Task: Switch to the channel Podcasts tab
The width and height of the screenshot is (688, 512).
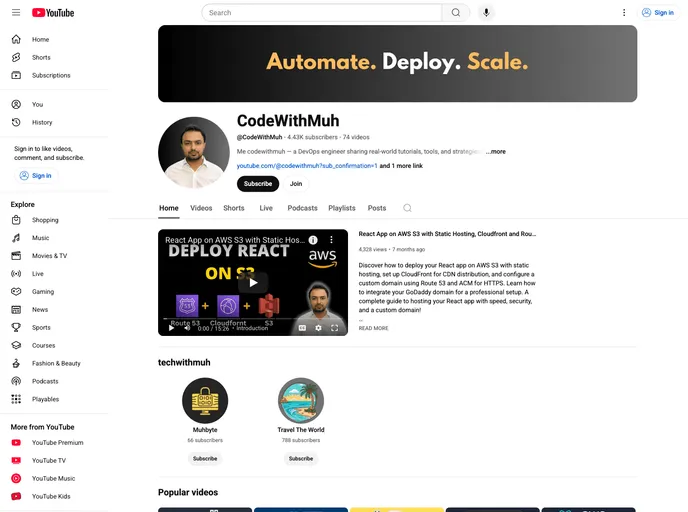Action: tap(302, 208)
